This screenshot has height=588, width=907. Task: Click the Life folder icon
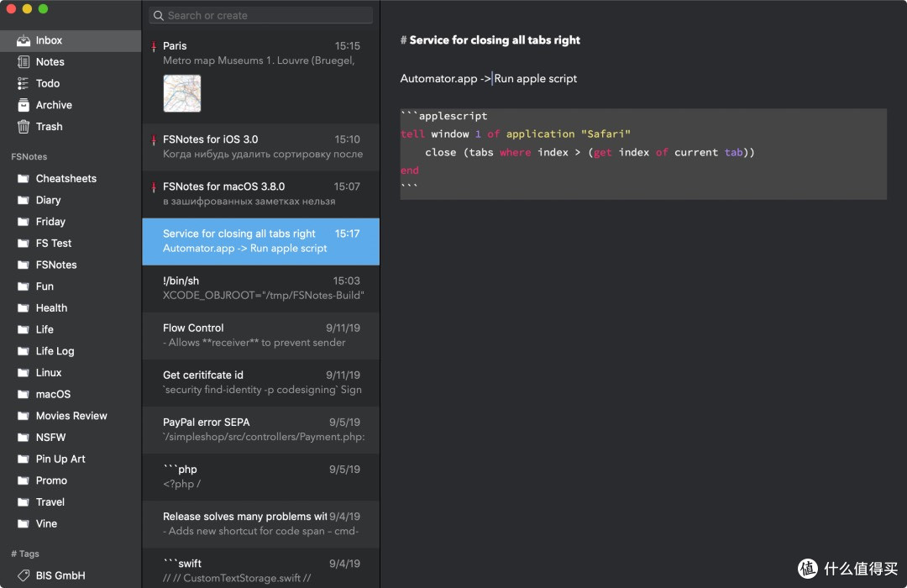(x=24, y=329)
